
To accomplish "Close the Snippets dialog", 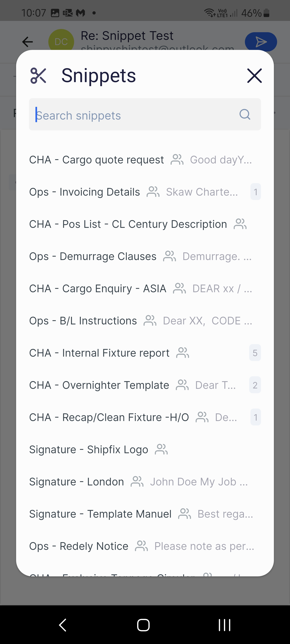I will pos(254,76).
